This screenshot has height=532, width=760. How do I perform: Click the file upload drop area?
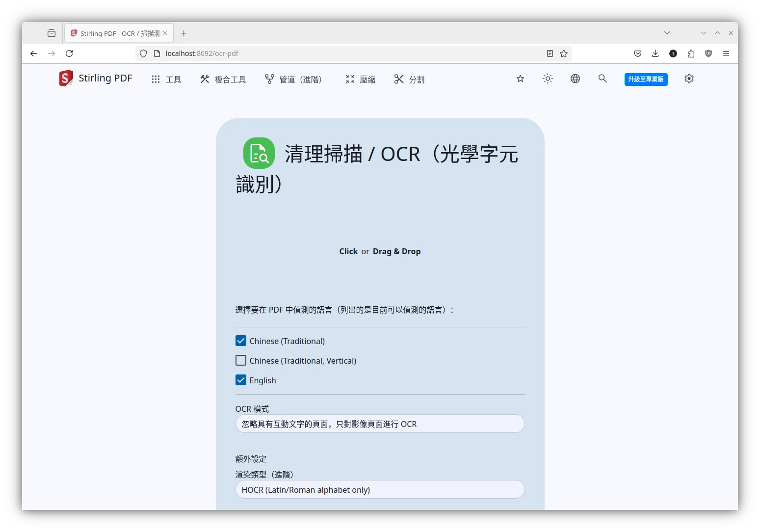click(380, 251)
